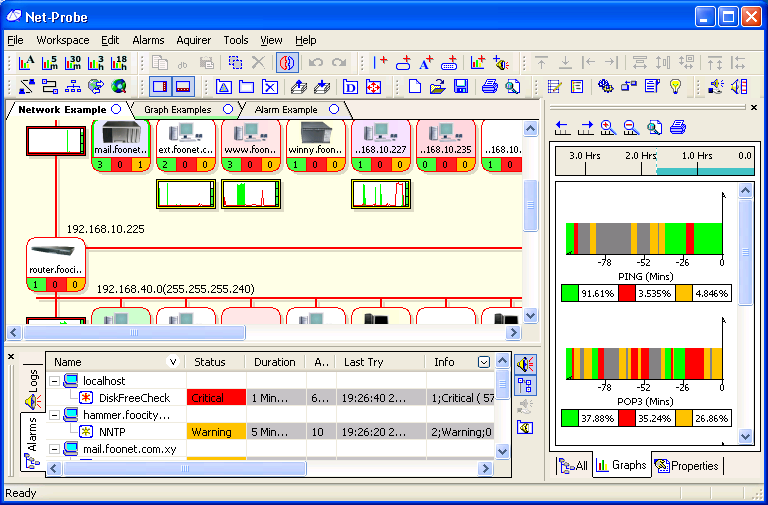Click the yellow light bulb tips icon

point(676,87)
